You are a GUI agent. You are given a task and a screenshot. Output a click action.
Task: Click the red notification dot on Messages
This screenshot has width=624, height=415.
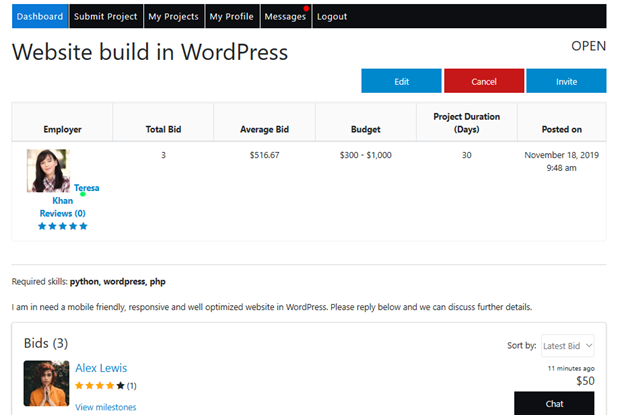(306, 8)
